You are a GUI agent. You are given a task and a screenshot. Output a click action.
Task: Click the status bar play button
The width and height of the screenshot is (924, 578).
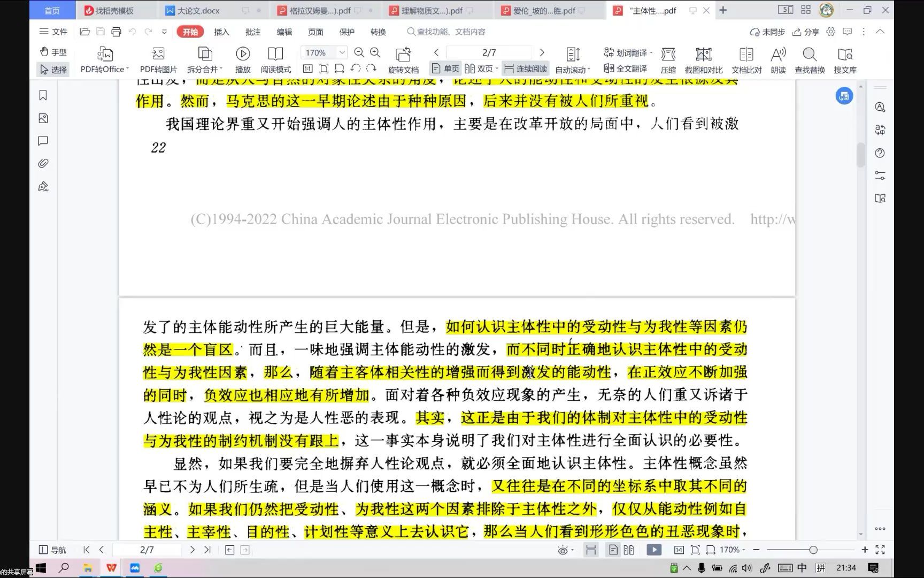[654, 550]
